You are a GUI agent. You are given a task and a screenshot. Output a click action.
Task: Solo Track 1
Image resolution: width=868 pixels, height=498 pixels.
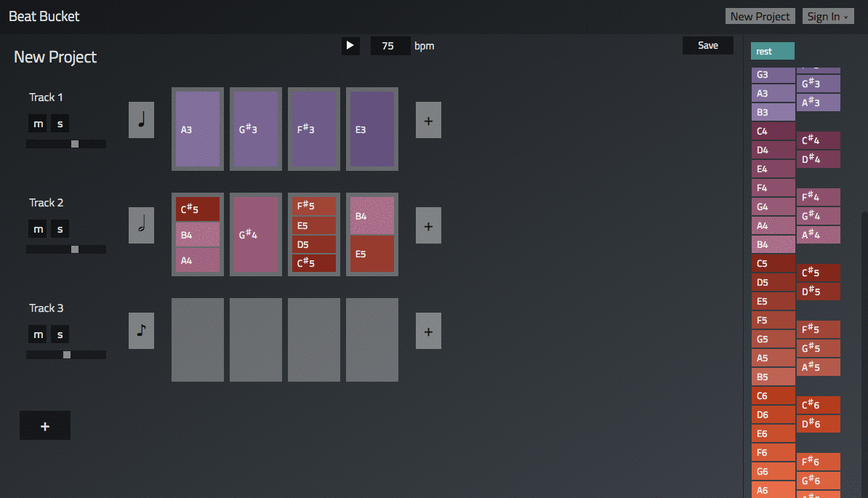tap(60, 124)
